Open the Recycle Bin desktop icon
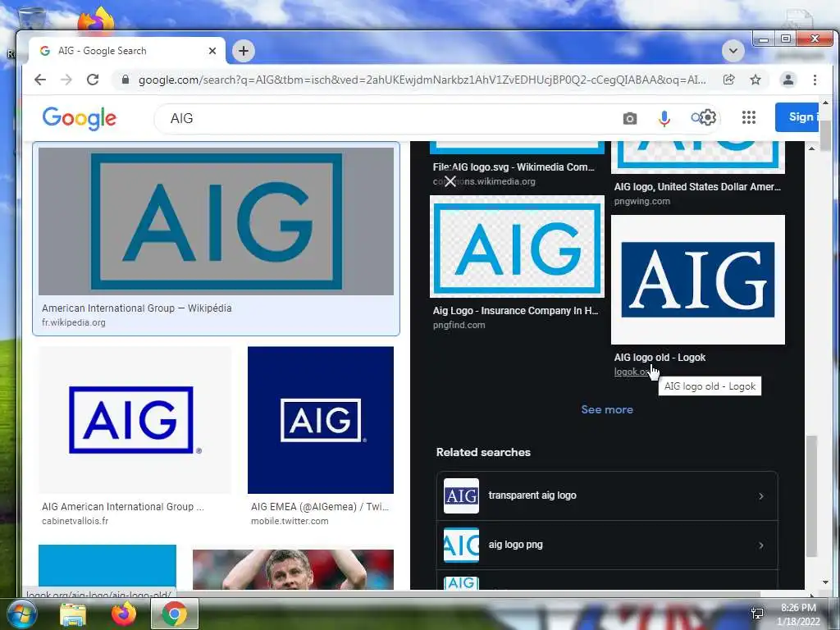Viewport: 840px width, 630px height. coord(31,19)
